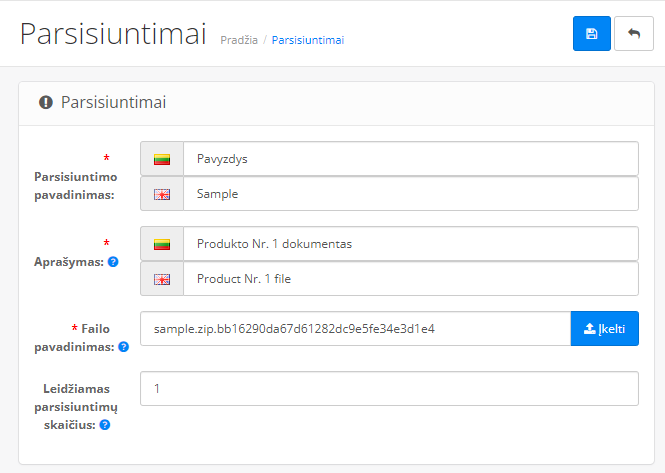Click the exclamation icon in panel heading
Screen dimensions: 665x473
pyautogui.click(x=46, y=102)
